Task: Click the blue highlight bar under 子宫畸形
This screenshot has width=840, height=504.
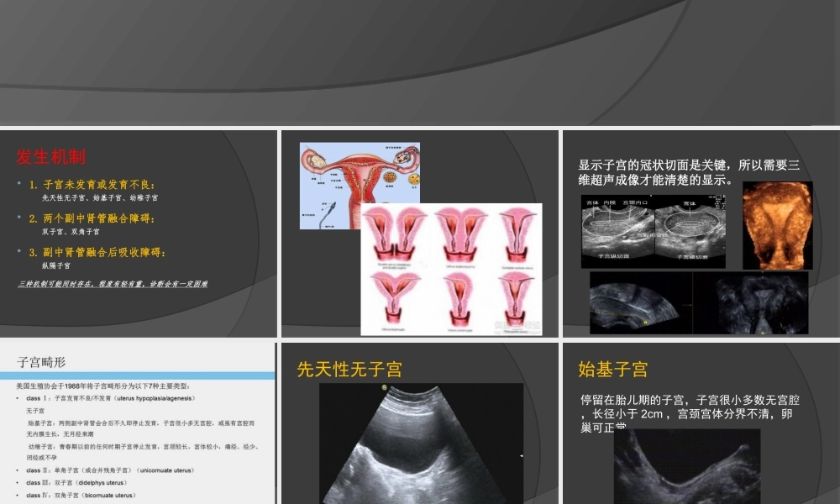Action: (139, 375)
